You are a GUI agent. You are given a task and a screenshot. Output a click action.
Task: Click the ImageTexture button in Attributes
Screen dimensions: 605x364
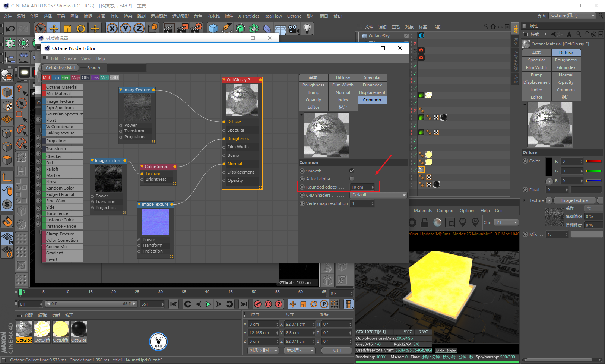(574, 200)
